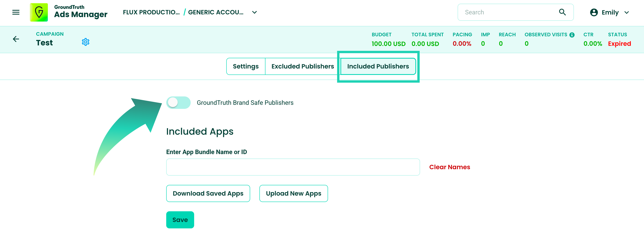Viewport: 644px width, 234px height.
Task: Click the Clear Names link
Action: coord(449,167)
